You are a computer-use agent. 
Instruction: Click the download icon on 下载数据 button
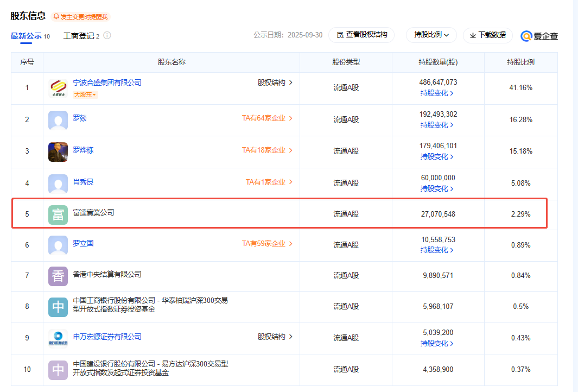[x=473, y=36]
